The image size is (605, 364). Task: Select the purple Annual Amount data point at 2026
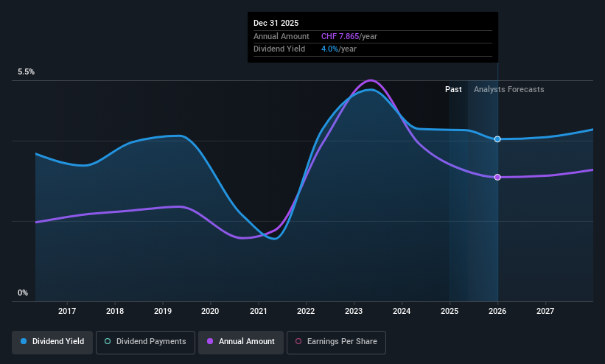point(497,177)
